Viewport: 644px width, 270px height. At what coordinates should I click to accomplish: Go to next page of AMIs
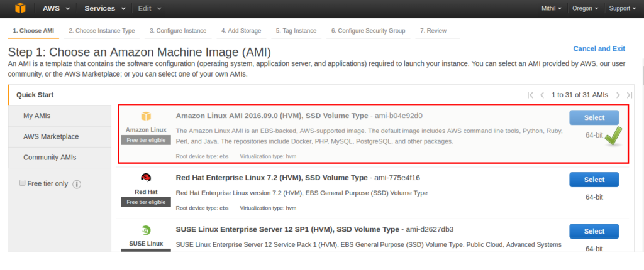(618, 95)
